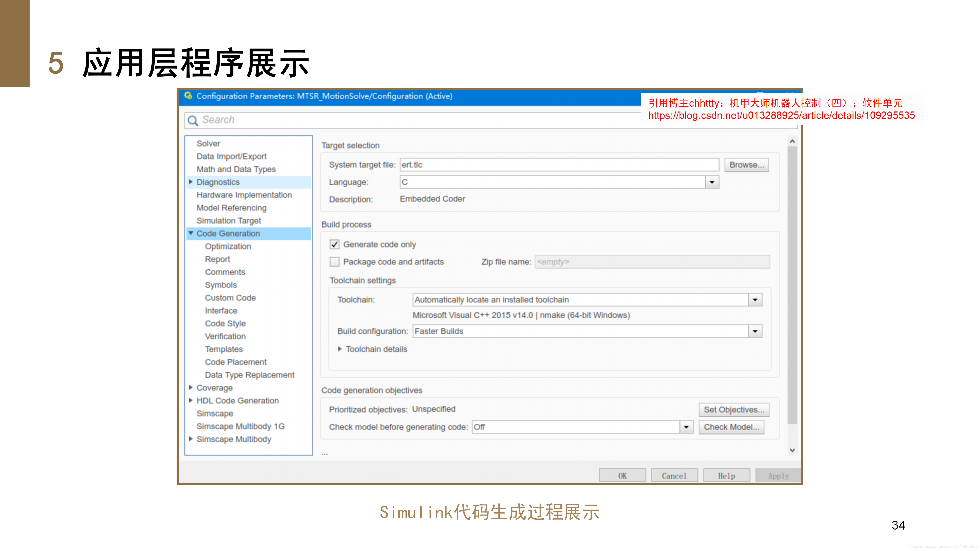
Task: Expand the Simscape Multibody node
Action: coord(191,439)
